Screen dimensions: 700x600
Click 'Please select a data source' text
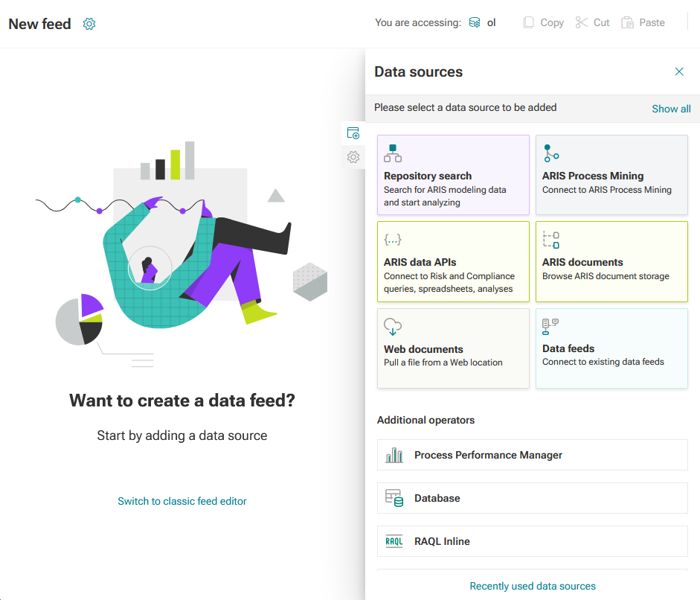point(465,108)
